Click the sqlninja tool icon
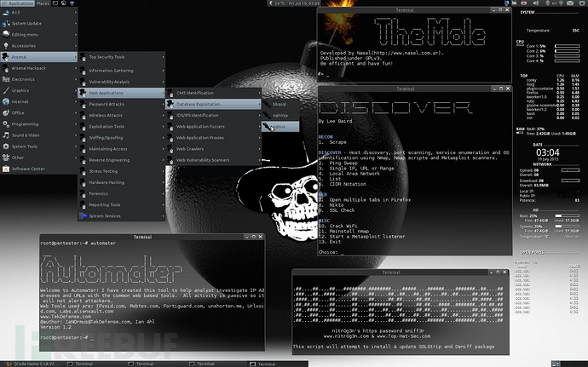This screenshot has height=367, width=588. pyautogui.click(x=267, y=116)
